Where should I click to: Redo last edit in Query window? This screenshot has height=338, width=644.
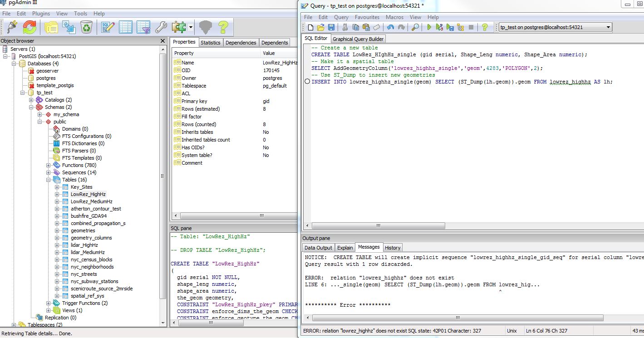click(401, 27)
